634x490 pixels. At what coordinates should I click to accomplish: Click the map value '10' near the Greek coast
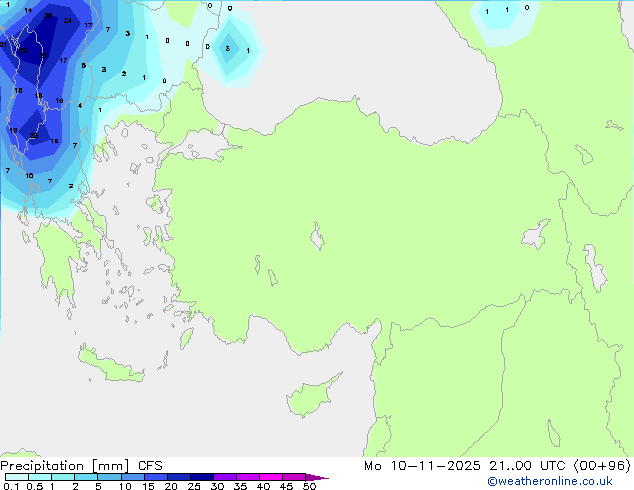pyautogui.click(x=29, y=175)
